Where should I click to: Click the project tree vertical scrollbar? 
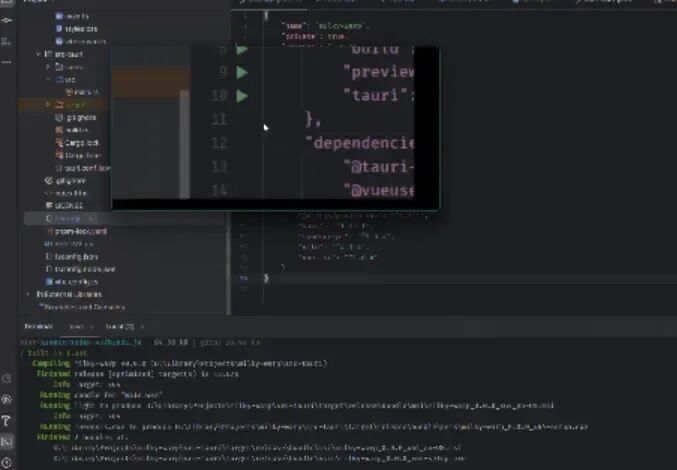pos(228,264)
